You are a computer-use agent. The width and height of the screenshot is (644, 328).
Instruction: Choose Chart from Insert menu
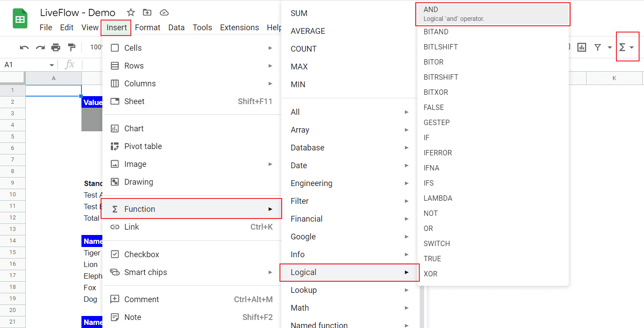192,129
